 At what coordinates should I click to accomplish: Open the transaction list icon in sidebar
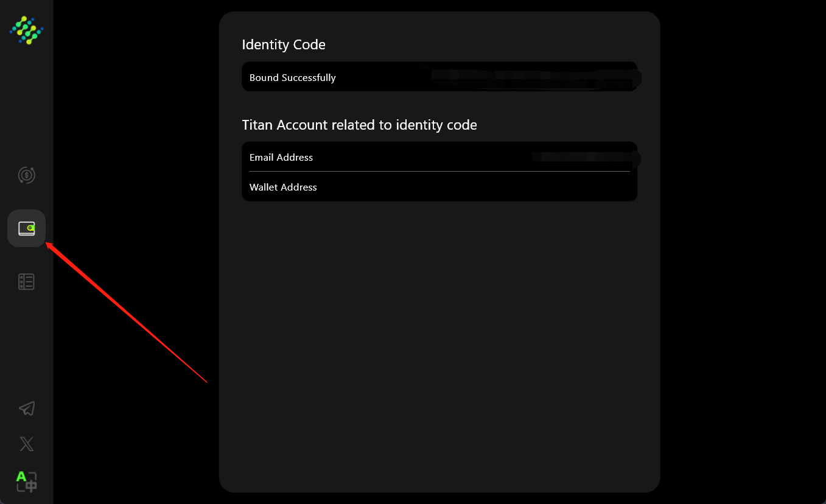tap(26, 281)
